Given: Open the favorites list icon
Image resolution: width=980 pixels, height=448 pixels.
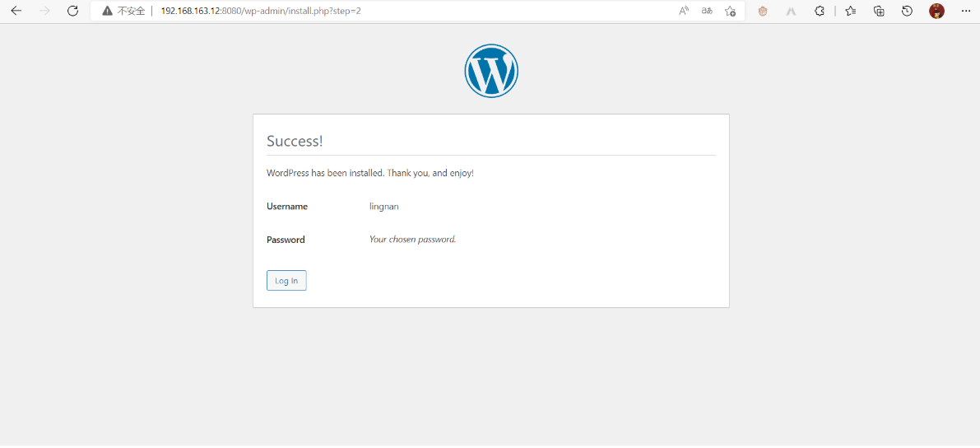Looking at the screenshot, I should (x=851, y=11).
